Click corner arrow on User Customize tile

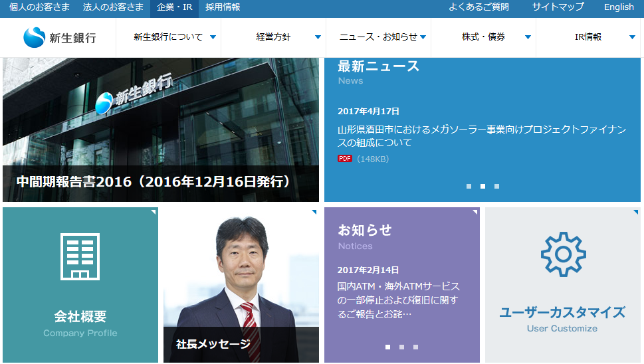[x=636, y=212]
